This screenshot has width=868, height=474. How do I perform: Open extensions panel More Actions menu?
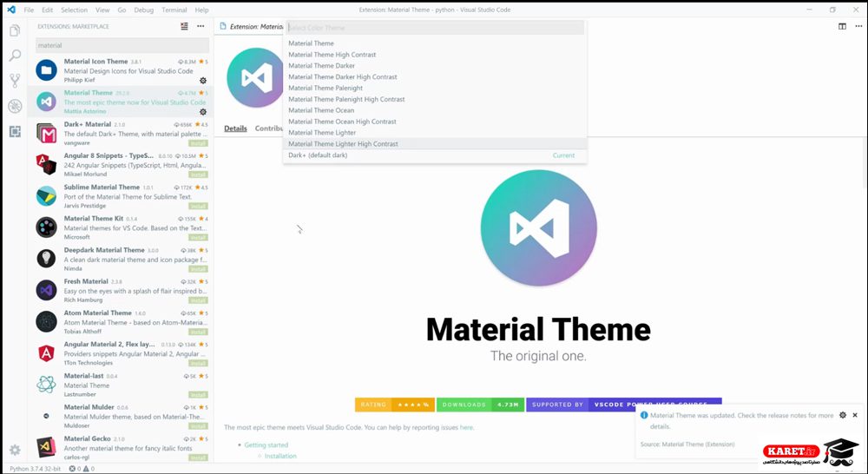(x=201, y=26)
